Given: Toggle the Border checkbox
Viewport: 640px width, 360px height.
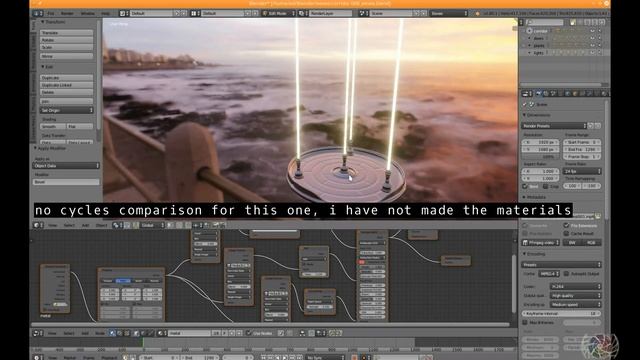Looking at the screenshot, I should pos(525,186).
